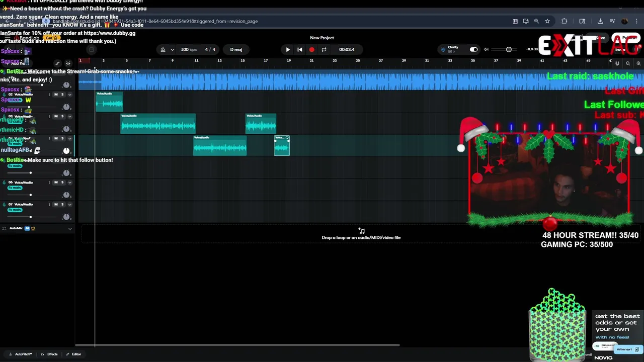Toggle the metronome icon
This screenshot has height=362, width=644.
(x=163, y=49)
